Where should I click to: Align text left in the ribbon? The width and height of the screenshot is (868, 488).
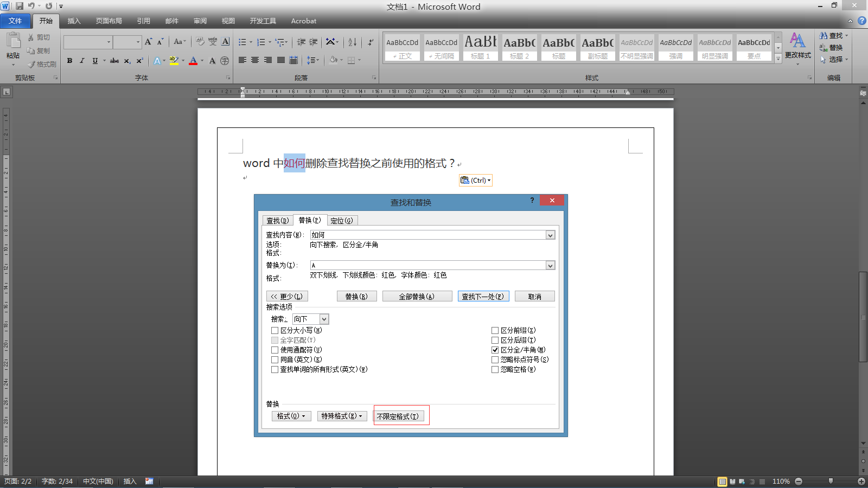tap(242, 60)
